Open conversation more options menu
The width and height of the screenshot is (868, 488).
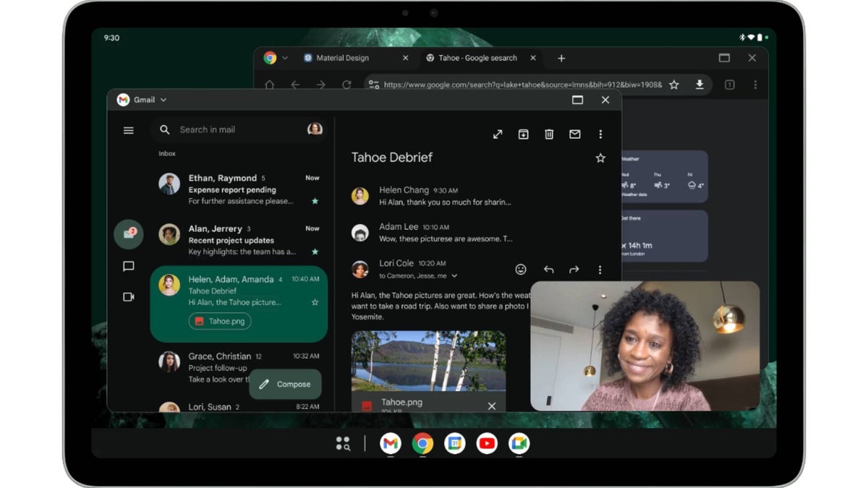point(600,134)
